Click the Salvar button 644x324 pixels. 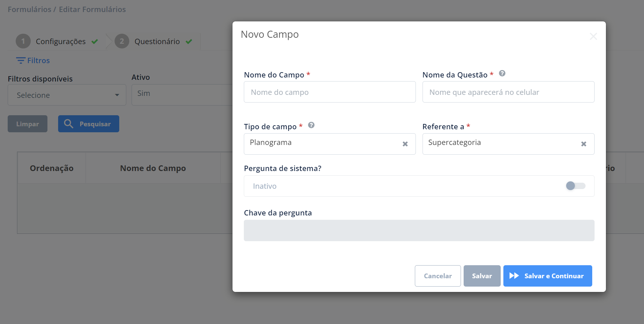482,276
